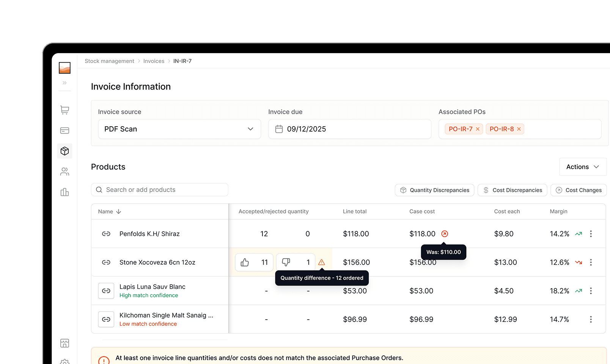The image size is (610, 364).
Task: Select Stone Xocoveza 6cn 12oz product name
Action: [x=157, y=262]
